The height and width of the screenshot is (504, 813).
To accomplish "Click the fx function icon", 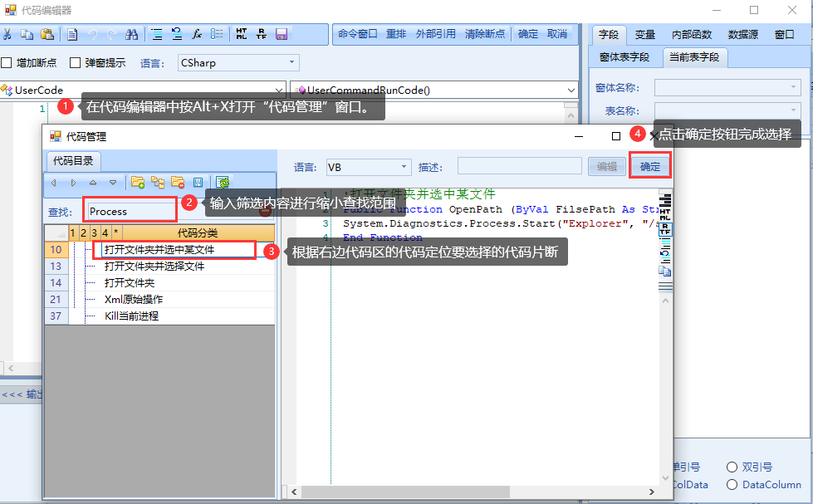I will coord(197,34).
